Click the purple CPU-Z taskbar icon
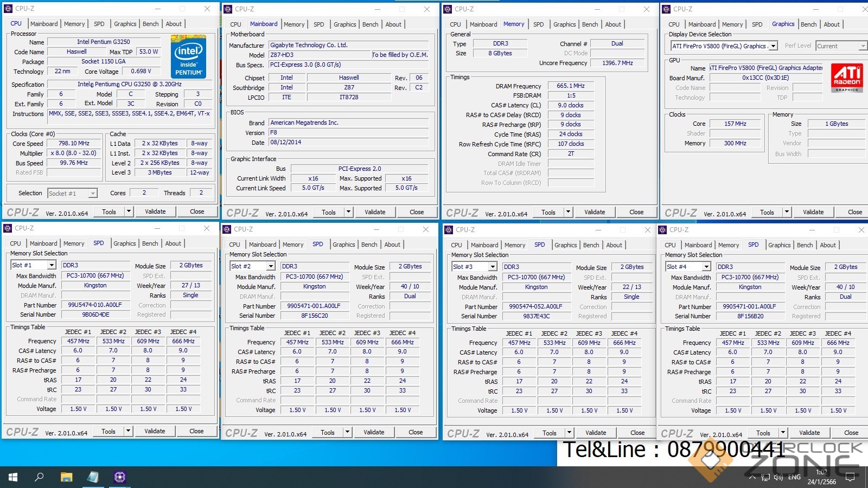The image size is (868, 488). (119, 477)
